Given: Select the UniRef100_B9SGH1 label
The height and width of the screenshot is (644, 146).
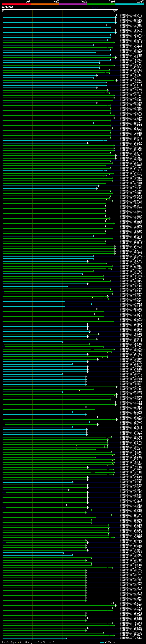Looking at the screenshot, I should pos(131,308).
